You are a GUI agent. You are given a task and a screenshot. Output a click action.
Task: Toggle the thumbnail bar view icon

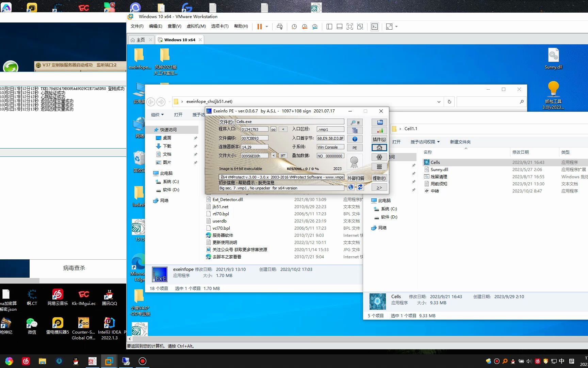[x=339, y=27]
